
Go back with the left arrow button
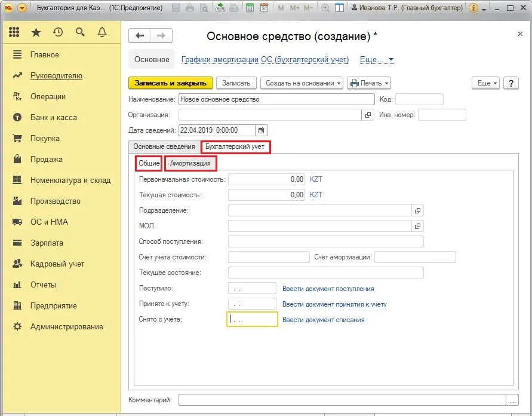click(x=140, y=35)
